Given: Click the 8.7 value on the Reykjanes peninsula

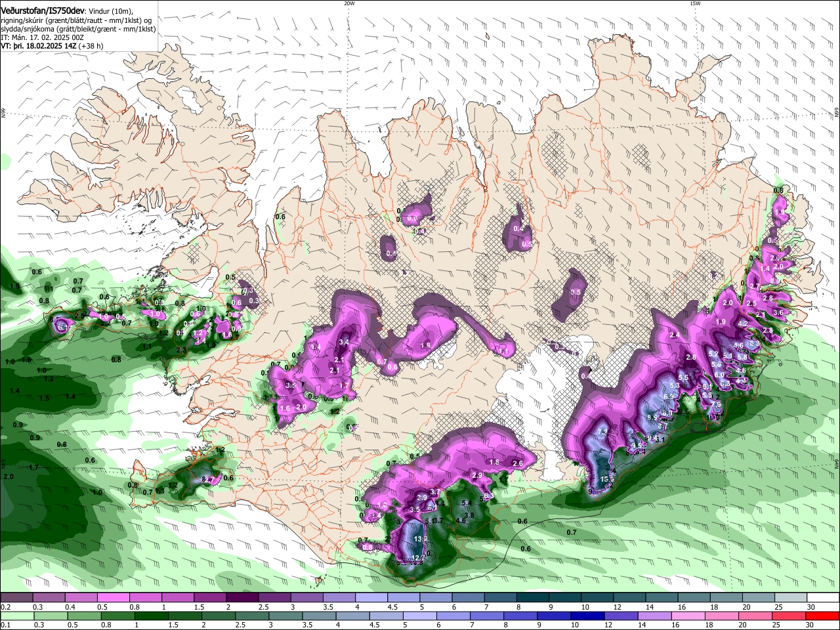Looking at the screenshot, I should point(207,480).
